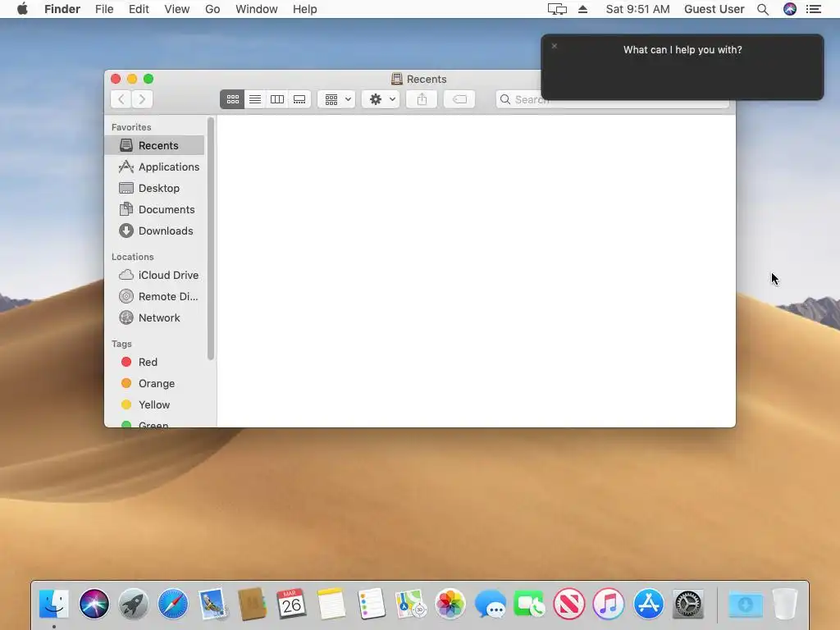This screenshot has width=840, height=630.
Task: Open the File menu
Action: [104, 9]
